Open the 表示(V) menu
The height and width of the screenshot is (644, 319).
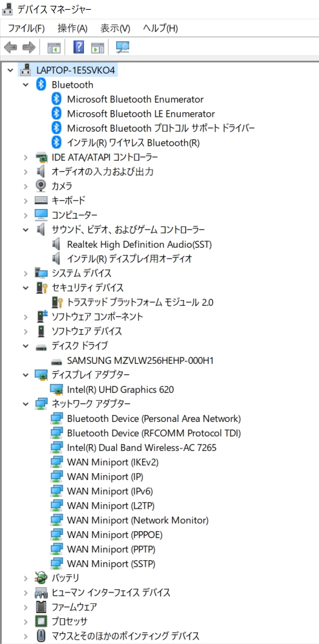[115, 28]
